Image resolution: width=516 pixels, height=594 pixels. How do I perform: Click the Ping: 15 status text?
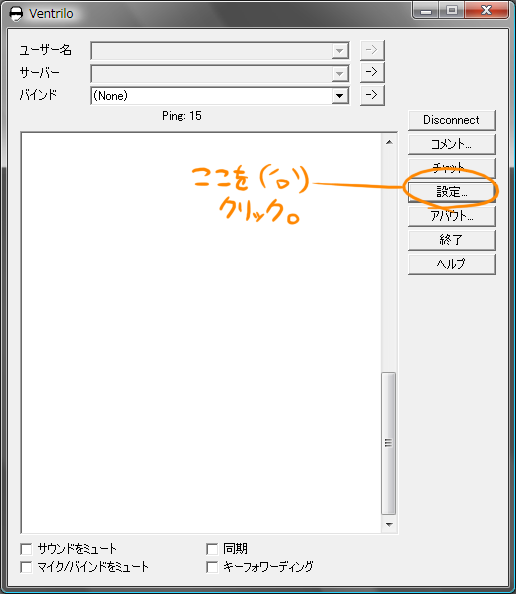(182, 116)
